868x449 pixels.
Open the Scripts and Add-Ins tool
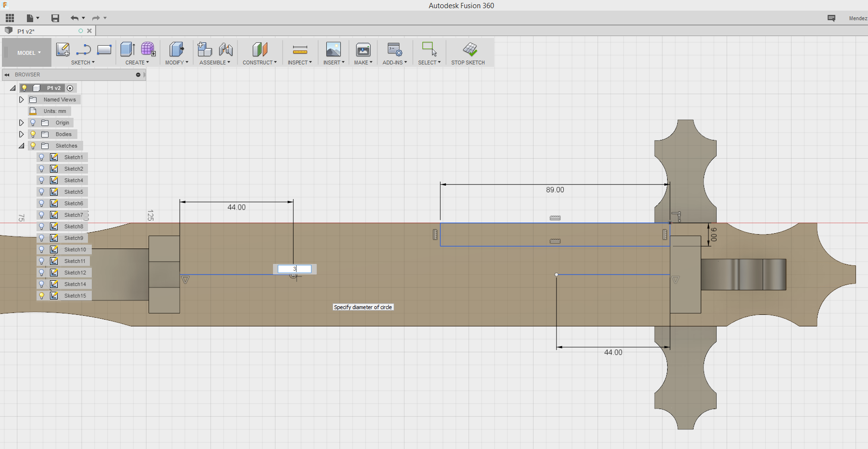click(395, 49)
